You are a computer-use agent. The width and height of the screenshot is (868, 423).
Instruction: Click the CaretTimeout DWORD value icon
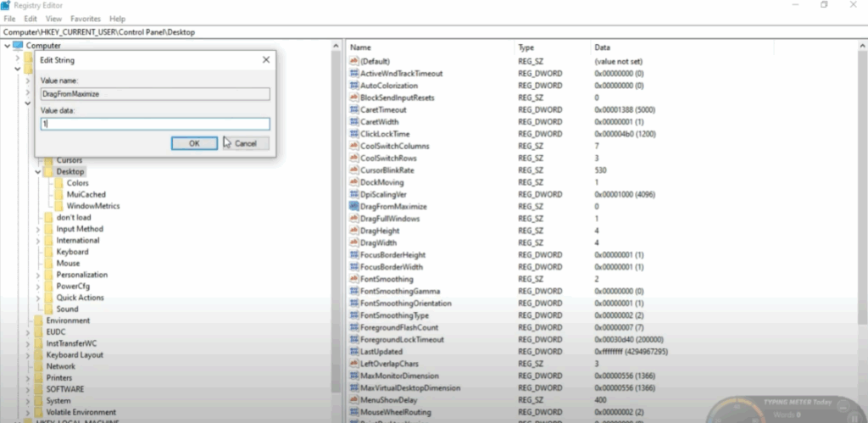(354, 109)
